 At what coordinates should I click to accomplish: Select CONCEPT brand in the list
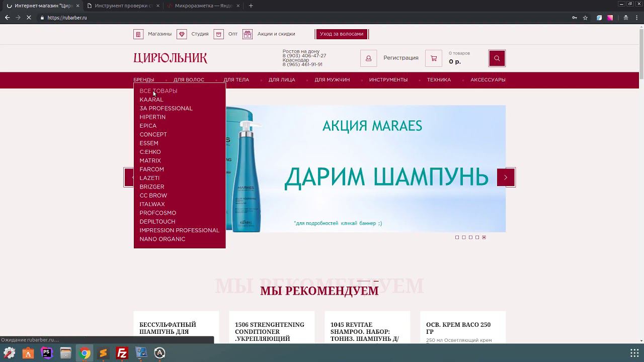pos(153,135)
